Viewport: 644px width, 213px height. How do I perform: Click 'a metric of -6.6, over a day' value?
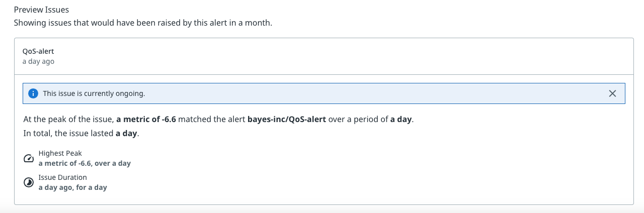pos(85,163)
